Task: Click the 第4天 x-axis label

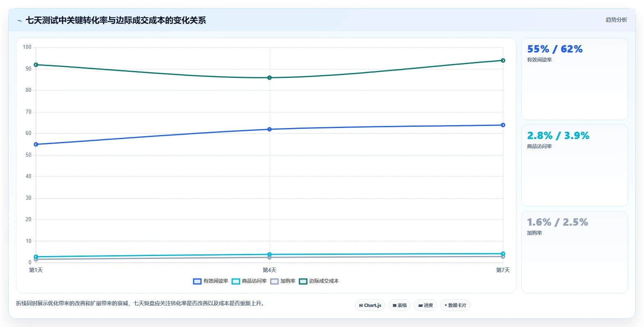Action: pos(269,270)
